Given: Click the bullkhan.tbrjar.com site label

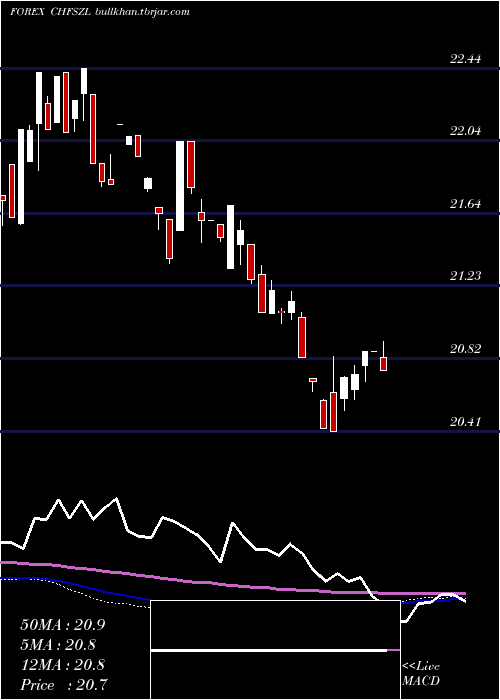Looking at the screenshot, I should pos(143,12).
